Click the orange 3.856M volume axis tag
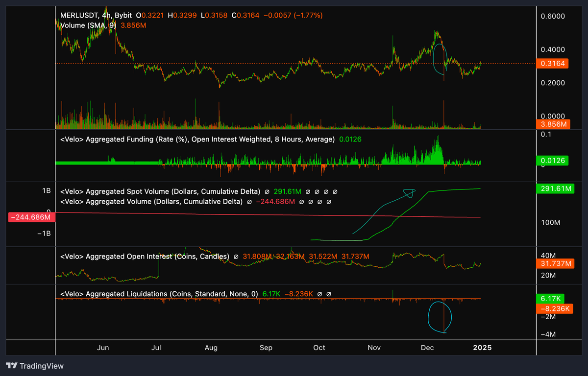This screenshot has height=376, width=588. coord(552,124)
